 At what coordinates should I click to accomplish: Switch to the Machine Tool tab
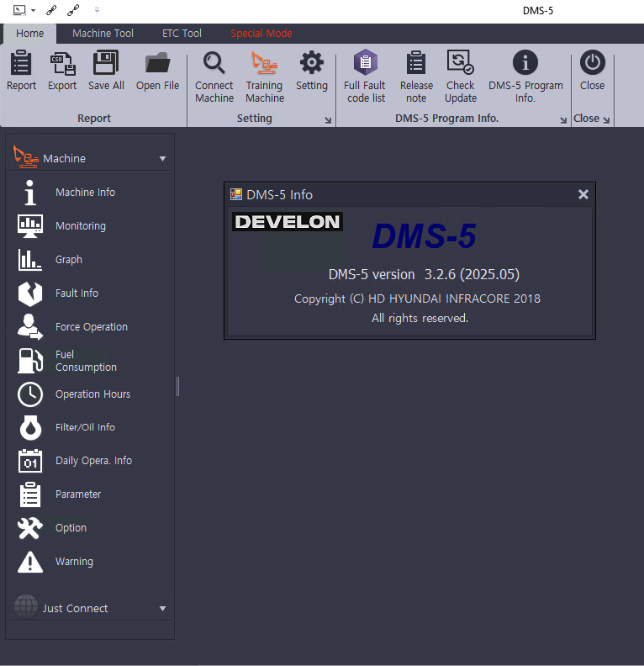tap(103, 33)
